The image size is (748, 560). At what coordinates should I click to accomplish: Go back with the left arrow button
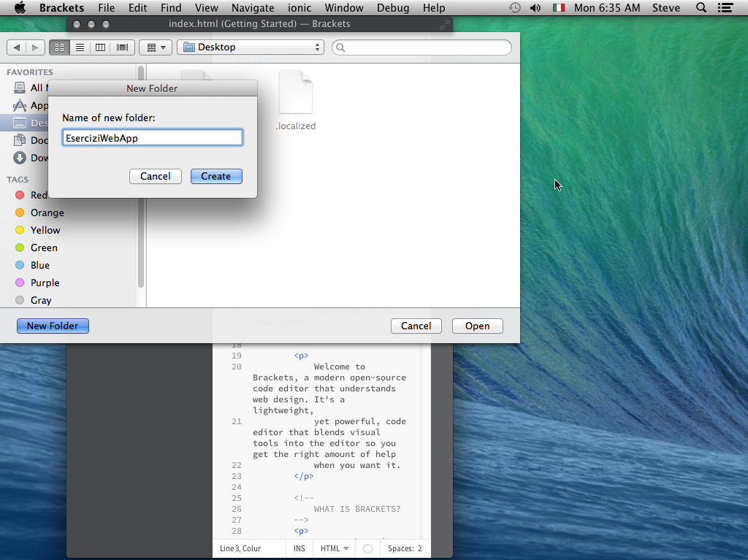[17, 47]
